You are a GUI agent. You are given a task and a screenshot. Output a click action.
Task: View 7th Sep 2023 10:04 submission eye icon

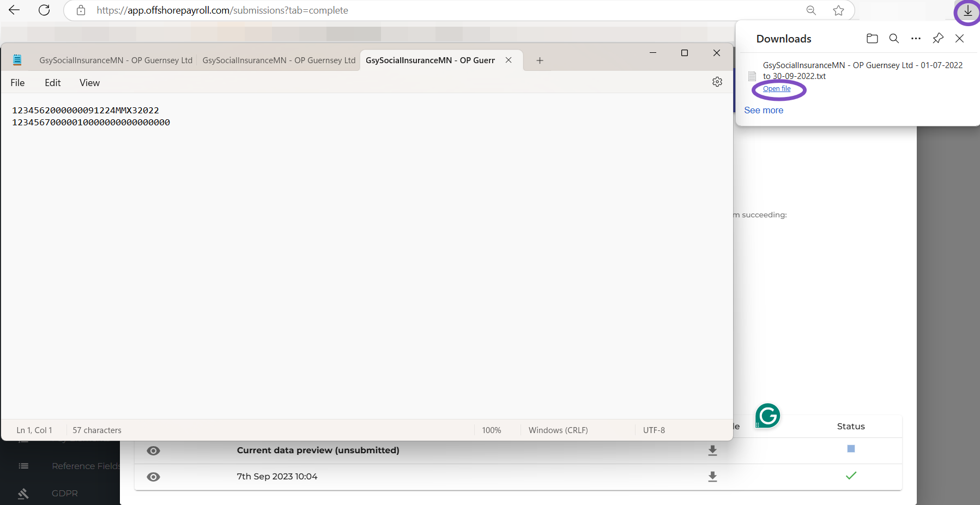(x=154, y=477)
